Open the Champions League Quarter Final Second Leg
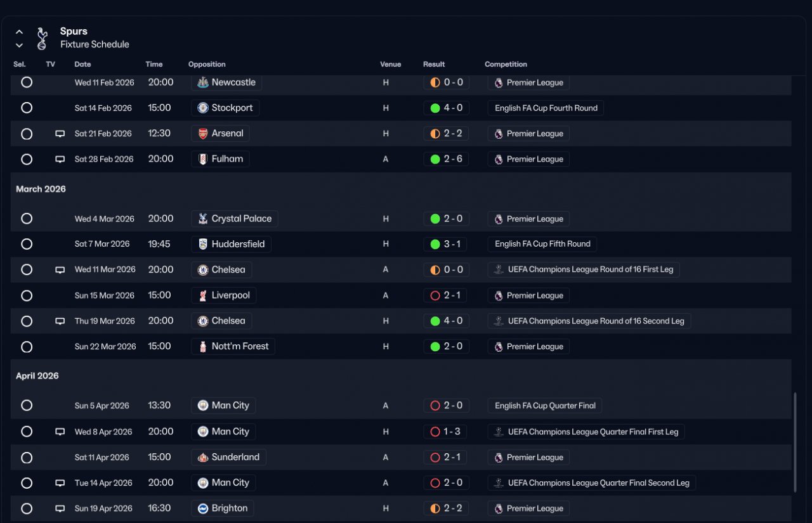Viewport: 812px width, 523px height. (x=592, y=482)
